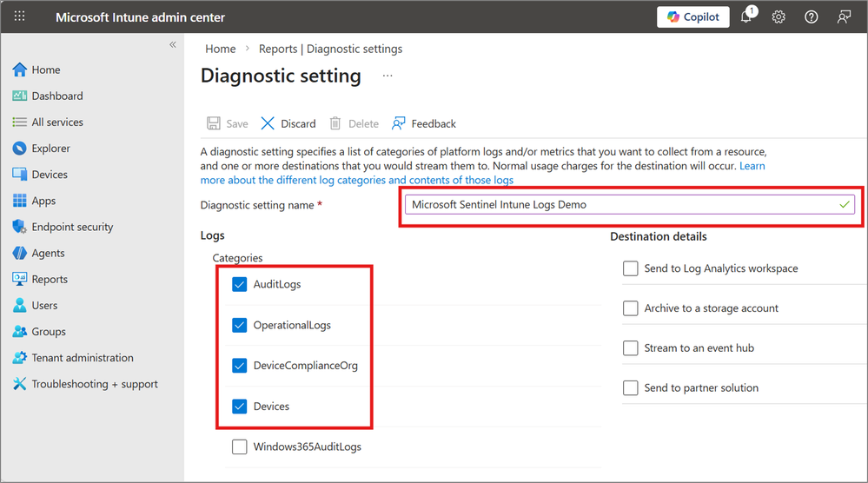Open the help question mark icon
868x483 pixels.
[x=811, y=17]
